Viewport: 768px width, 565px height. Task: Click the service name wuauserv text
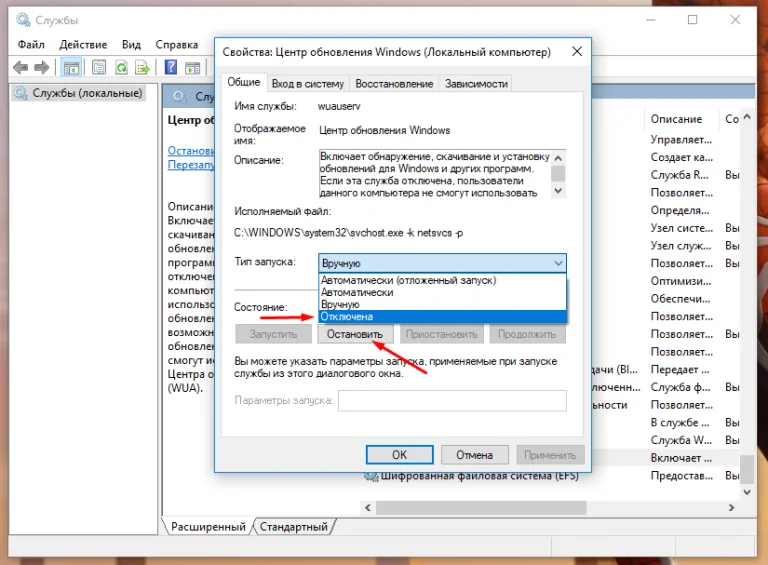[x=339, y=106]
